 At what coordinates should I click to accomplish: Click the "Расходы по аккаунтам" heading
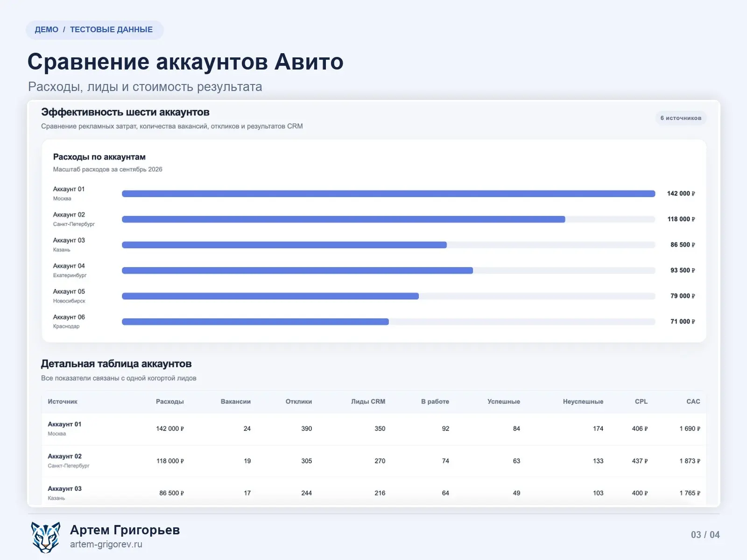(x=99, y=157)
